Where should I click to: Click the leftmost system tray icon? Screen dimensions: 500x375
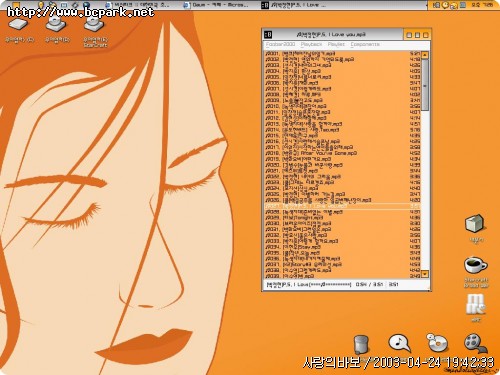pos(436,5)
